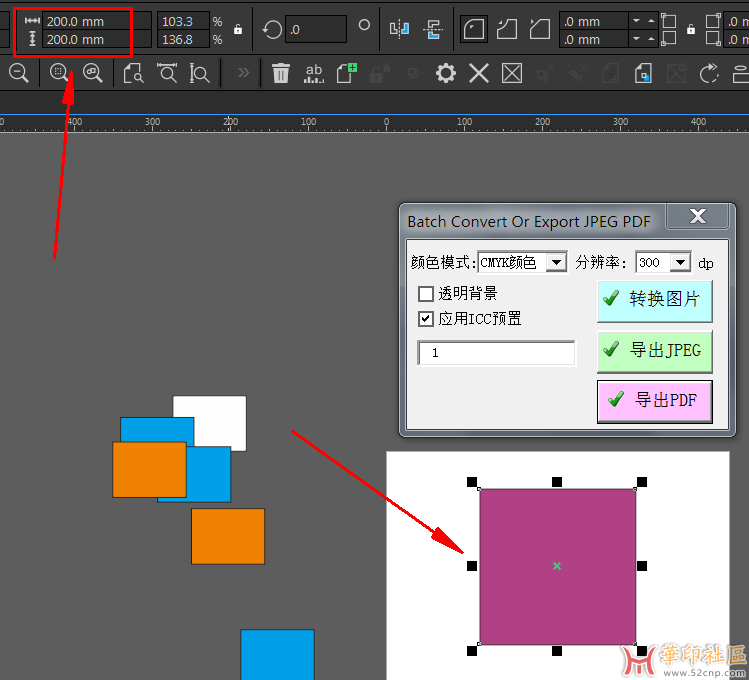Click the top-left selection handle of purple square

472,482
